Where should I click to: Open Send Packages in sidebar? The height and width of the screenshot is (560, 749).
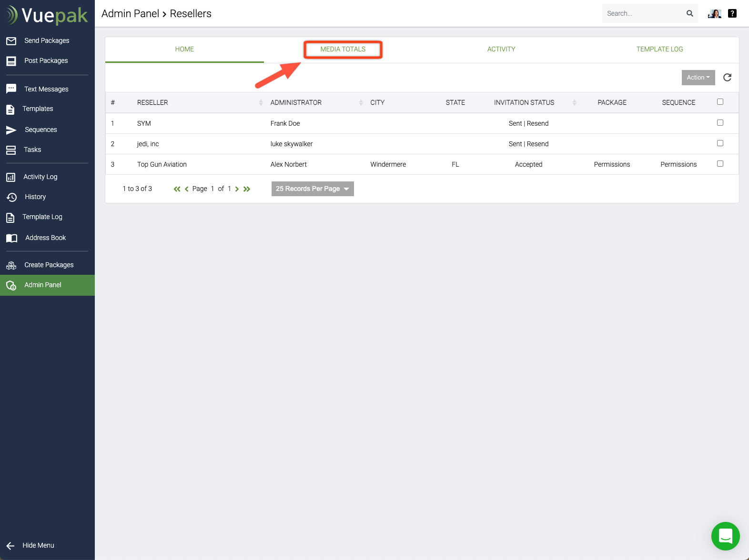[x=47, y=40]
